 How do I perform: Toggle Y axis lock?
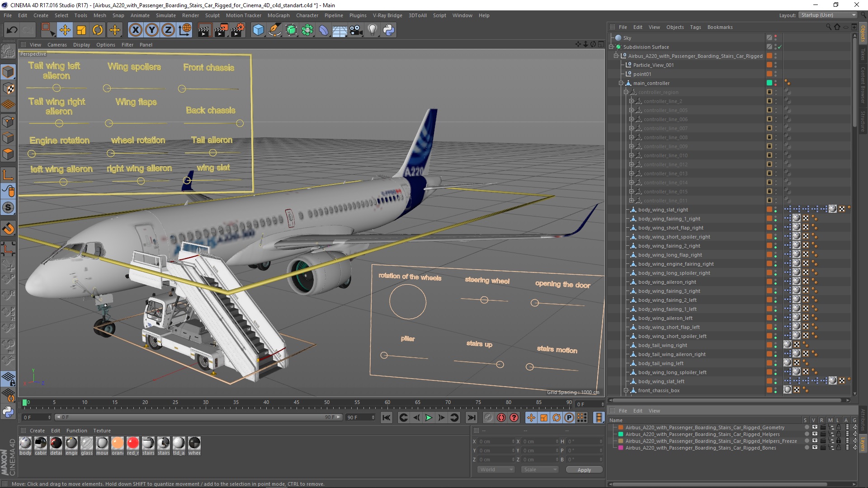coord(152,30)
